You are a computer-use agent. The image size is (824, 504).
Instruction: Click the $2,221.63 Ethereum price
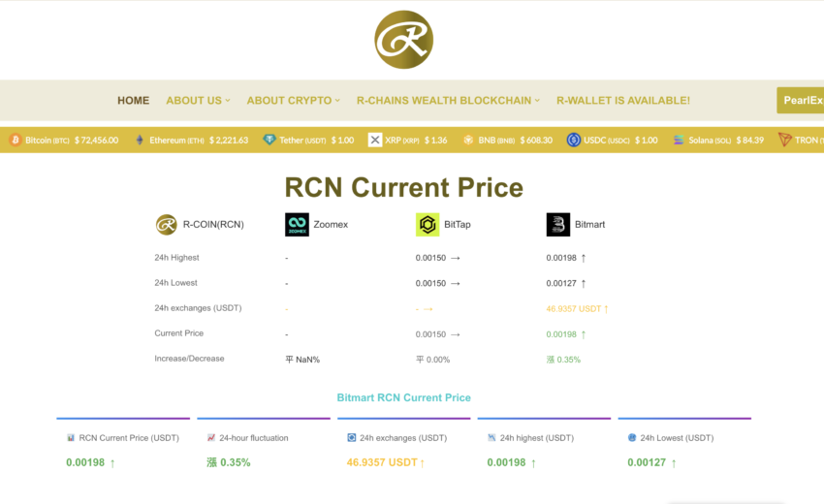click(x=229, y=141)
